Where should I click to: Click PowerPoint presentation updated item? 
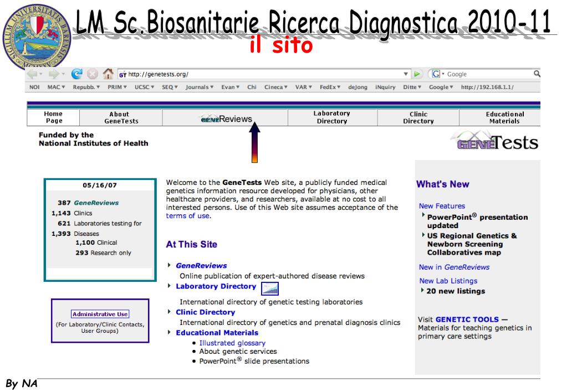(477, 221)
